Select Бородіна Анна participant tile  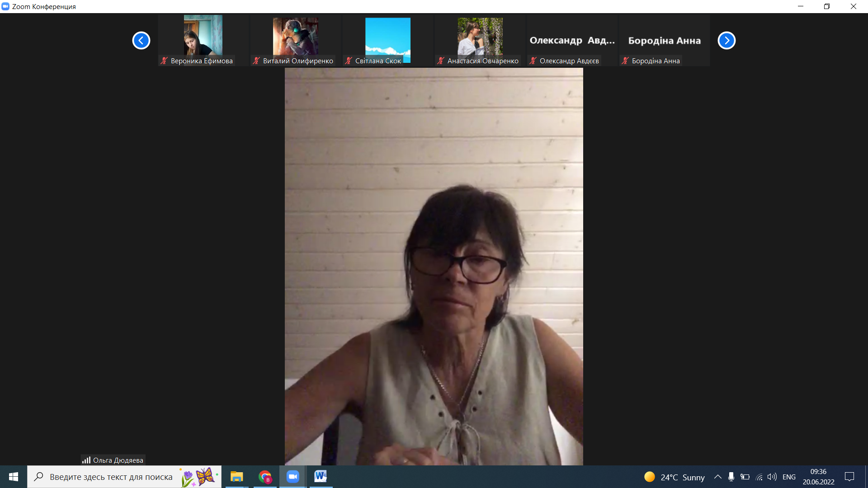[664, 40]
